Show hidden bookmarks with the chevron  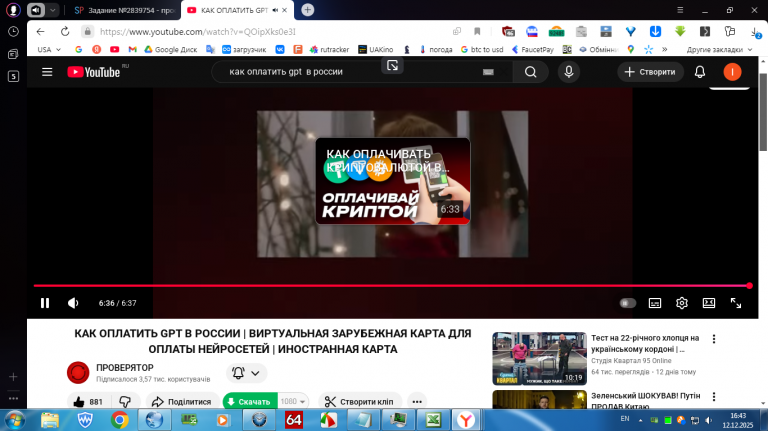(665, 49)
